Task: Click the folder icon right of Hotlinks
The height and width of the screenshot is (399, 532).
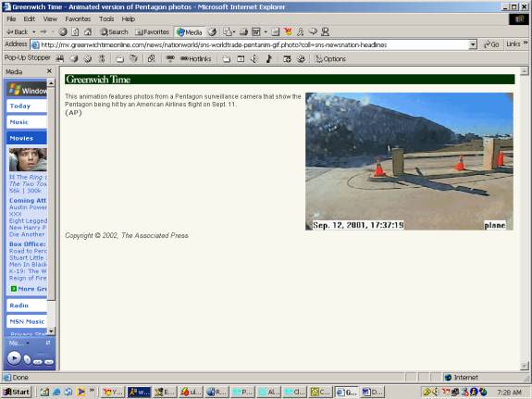Action: [227, 59]
